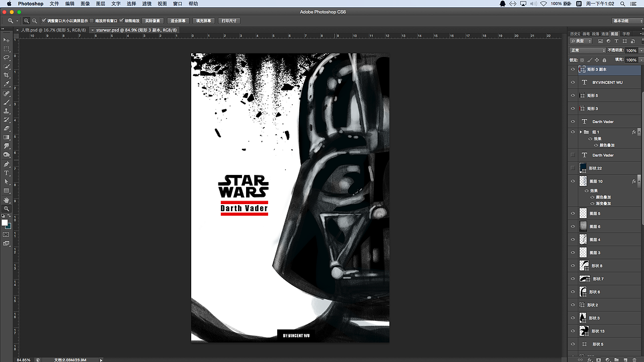Toggle resize windows to fit checkbox
This screenshot has width=644, height=362.
pyautogui.click(x=44, y=21)
